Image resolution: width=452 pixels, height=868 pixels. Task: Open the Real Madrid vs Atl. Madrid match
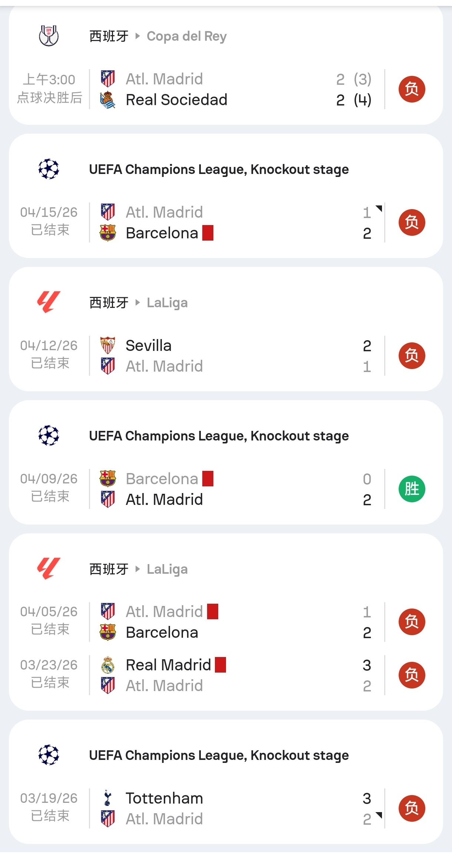[x=226, y=675]
